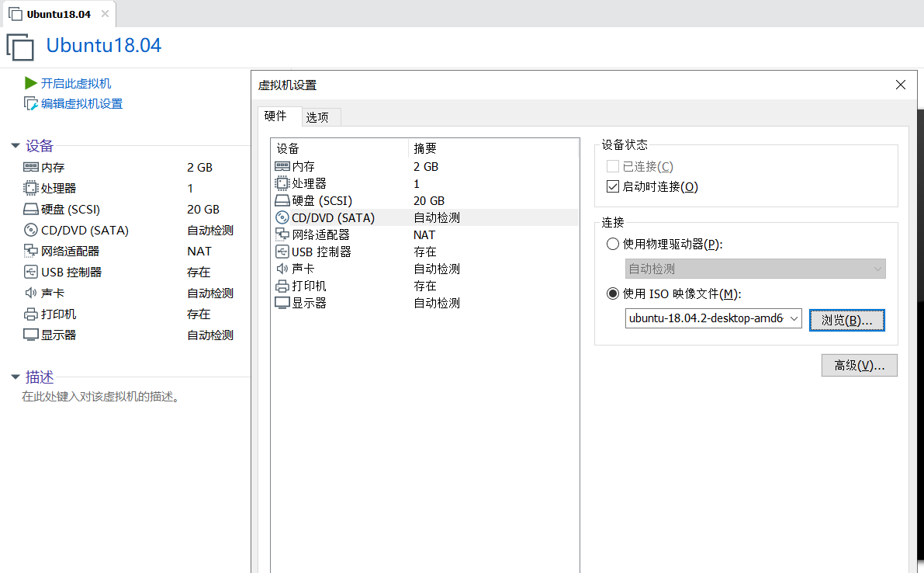
Task: Click the 处理器 processor icon in left device panel
Action: click(30, 188)
